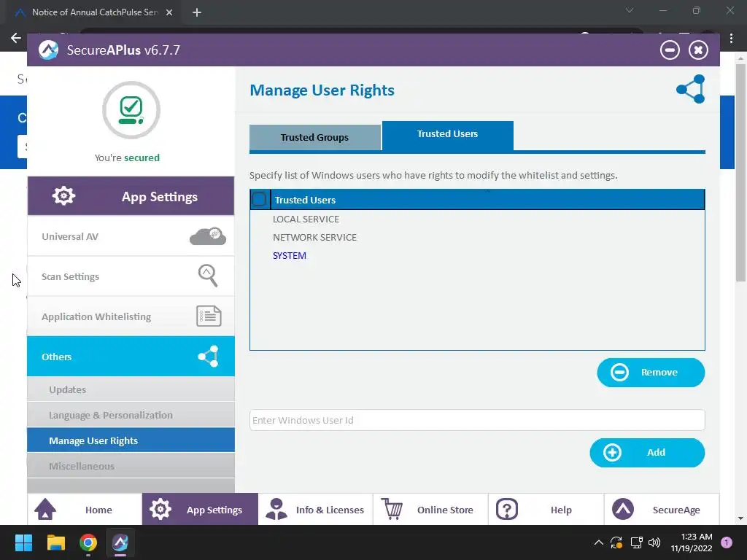Minimize SecureAPlus with the circled minus icon
The width and height of the screenshot is (747, 560).
670,50
